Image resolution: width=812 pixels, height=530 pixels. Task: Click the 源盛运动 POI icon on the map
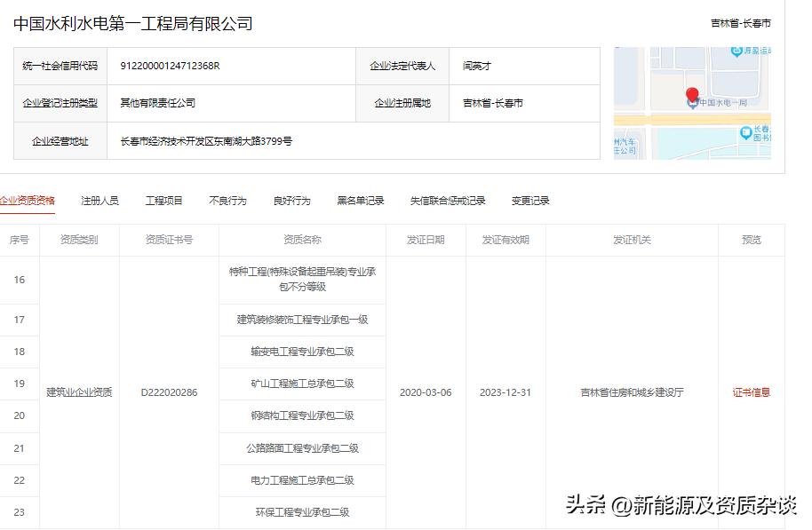735,52
